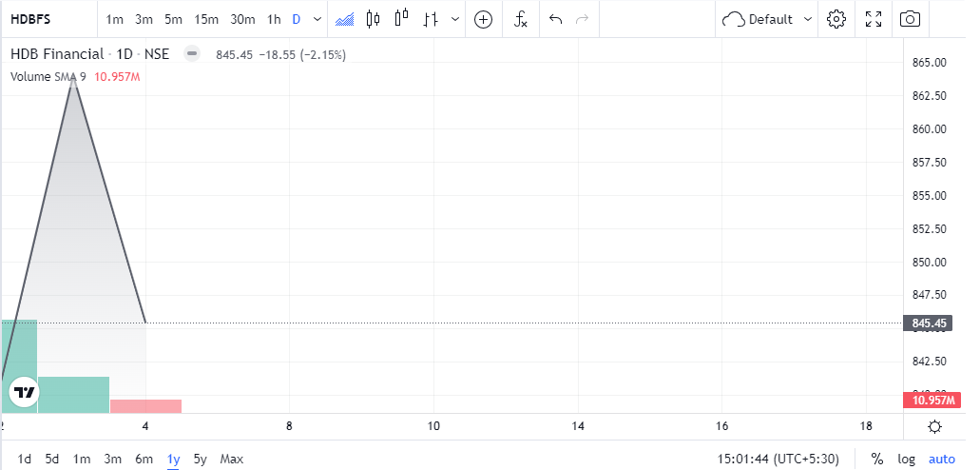
Task: Toggle percent scale mode
Action: (877, 460)
